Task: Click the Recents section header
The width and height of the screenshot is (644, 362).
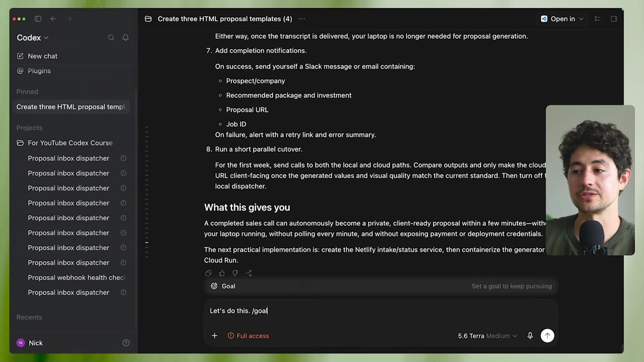Action: click(x=29, y=317)
